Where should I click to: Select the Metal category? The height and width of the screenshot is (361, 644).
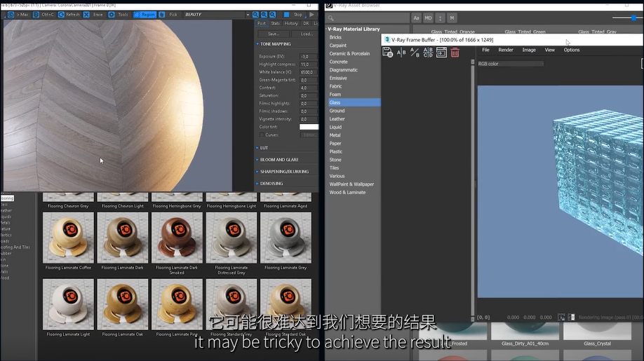click(x=335, y=135)
